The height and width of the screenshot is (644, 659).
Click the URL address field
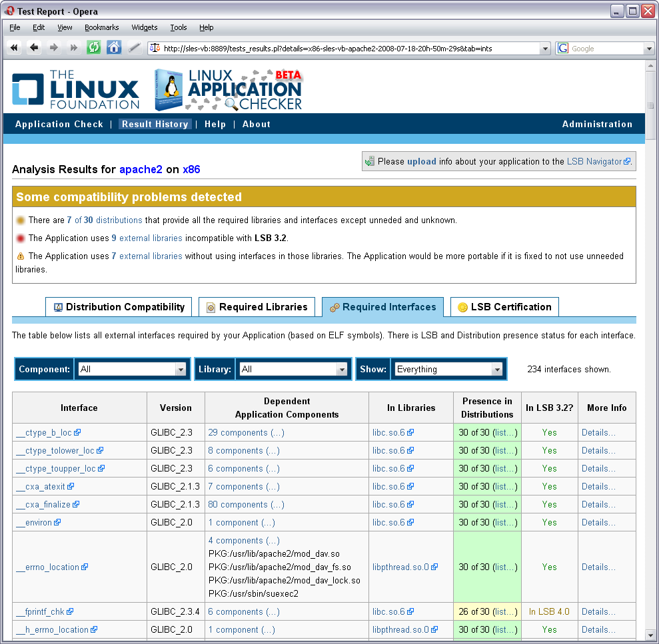point(350,49)
